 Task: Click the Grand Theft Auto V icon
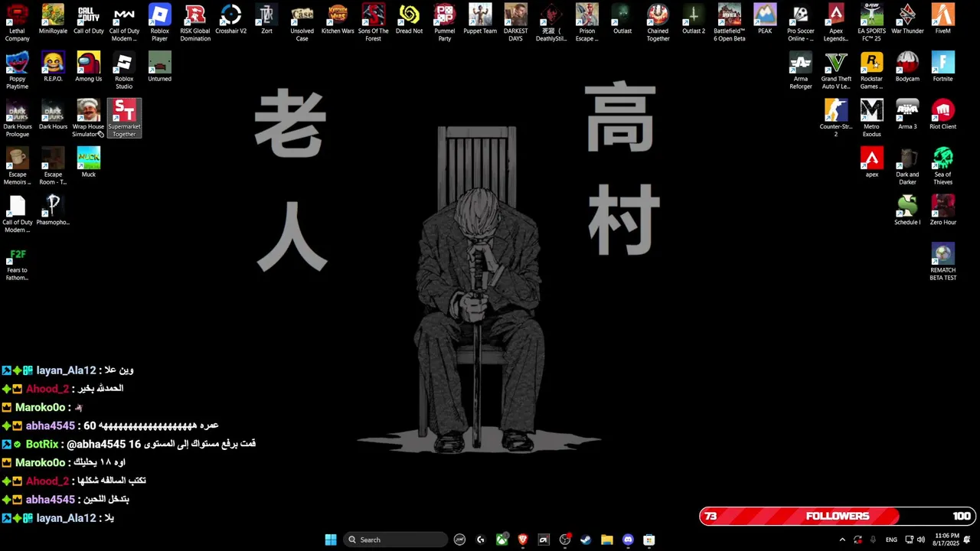click(836, 70)
